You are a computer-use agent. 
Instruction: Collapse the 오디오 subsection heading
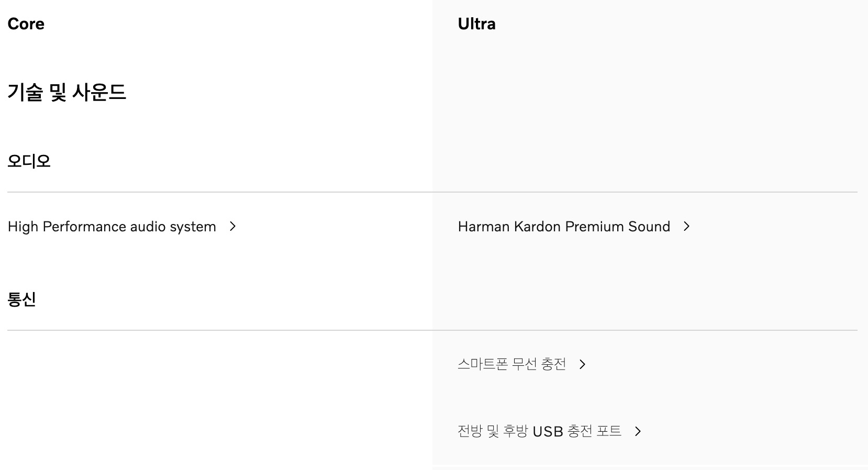29,161
